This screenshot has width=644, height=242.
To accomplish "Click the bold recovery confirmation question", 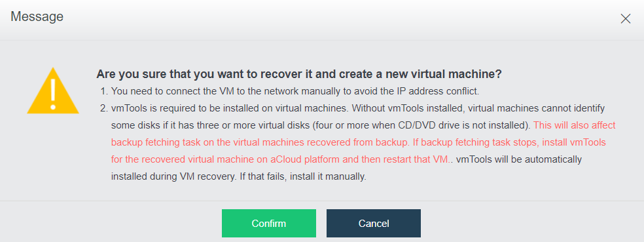I will coord(299,74).
